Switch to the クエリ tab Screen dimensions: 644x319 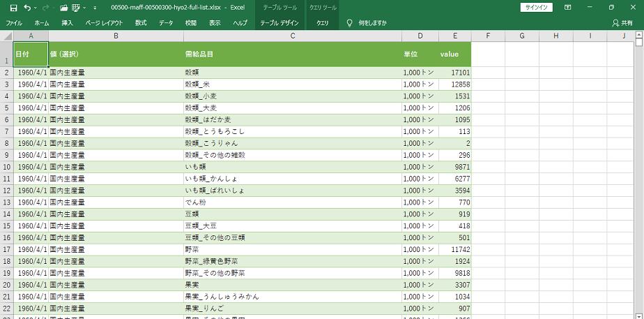[x=323, y=23]
